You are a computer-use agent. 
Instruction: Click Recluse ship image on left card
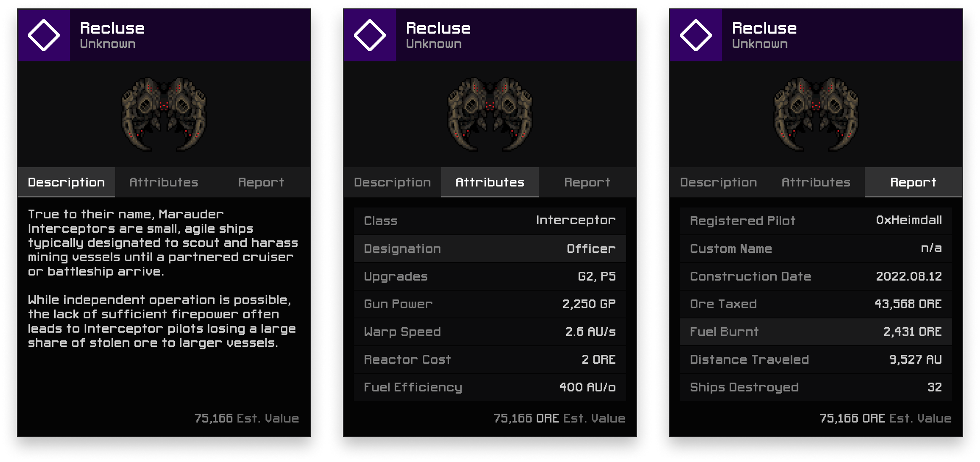pos(164,114)
